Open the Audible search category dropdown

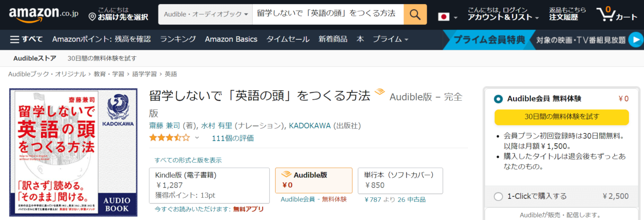tap(205, 15)
